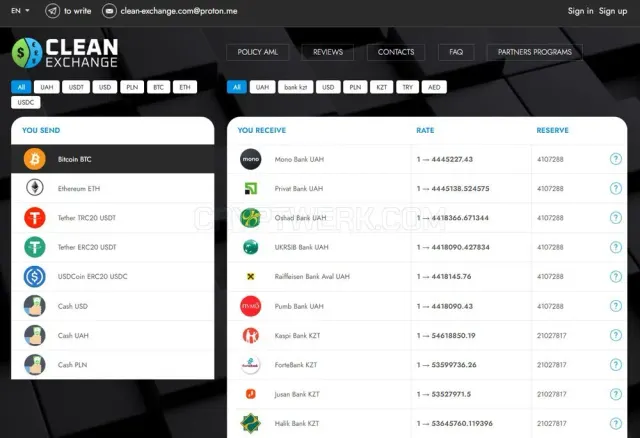Open help icon for UKRSIB Bank UAH
Viewport: 640px width, 438px height.
click(616, 247)
